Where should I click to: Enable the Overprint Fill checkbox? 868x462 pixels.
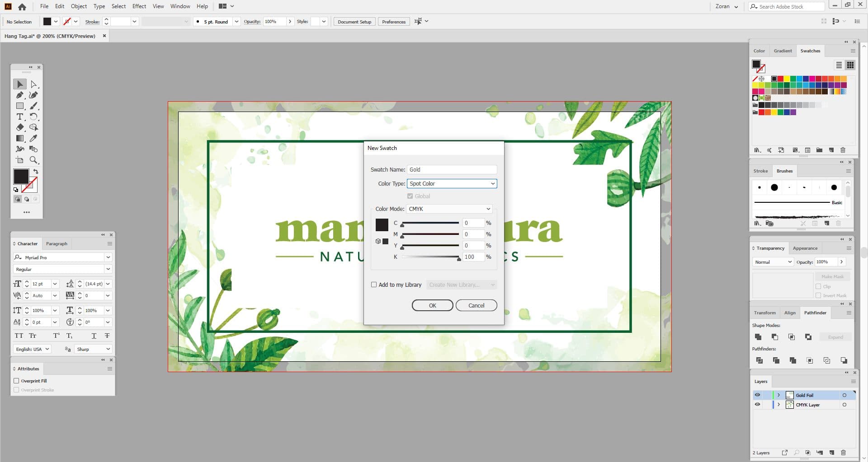pyautogui.click(x=17, y=381)
